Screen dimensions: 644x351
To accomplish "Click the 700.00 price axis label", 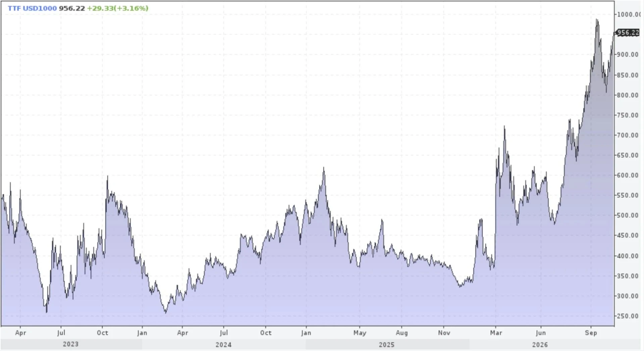I will (628, 135).
